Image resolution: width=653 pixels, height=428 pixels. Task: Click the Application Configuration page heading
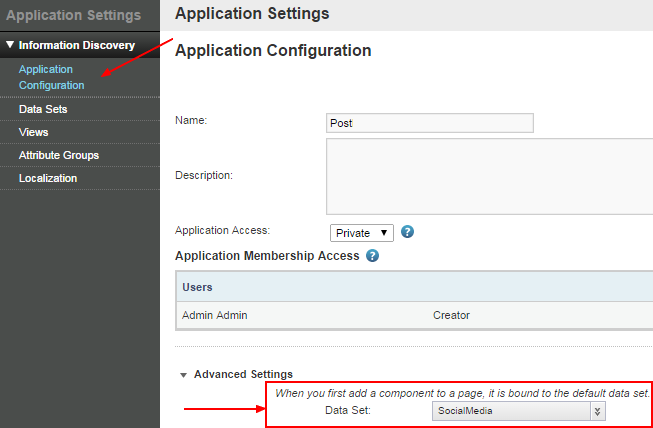273,51
